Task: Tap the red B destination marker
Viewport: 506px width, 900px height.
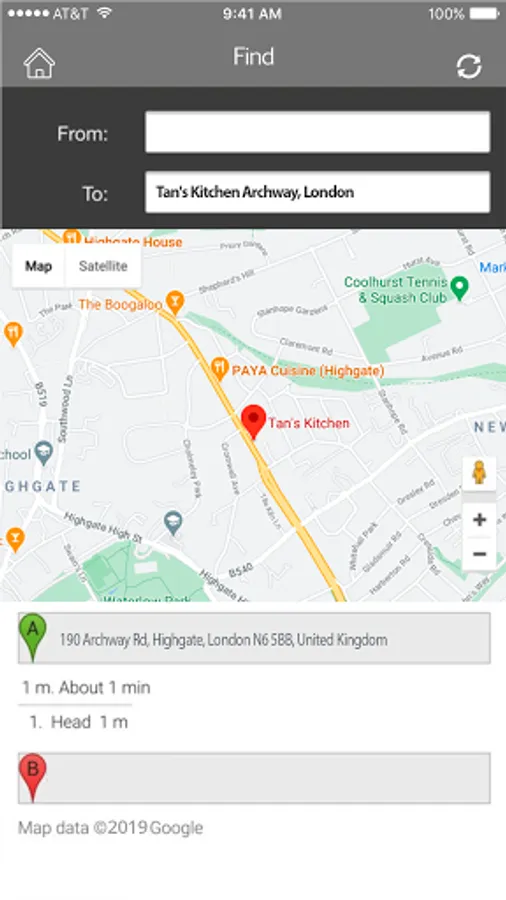Action: 33,777
